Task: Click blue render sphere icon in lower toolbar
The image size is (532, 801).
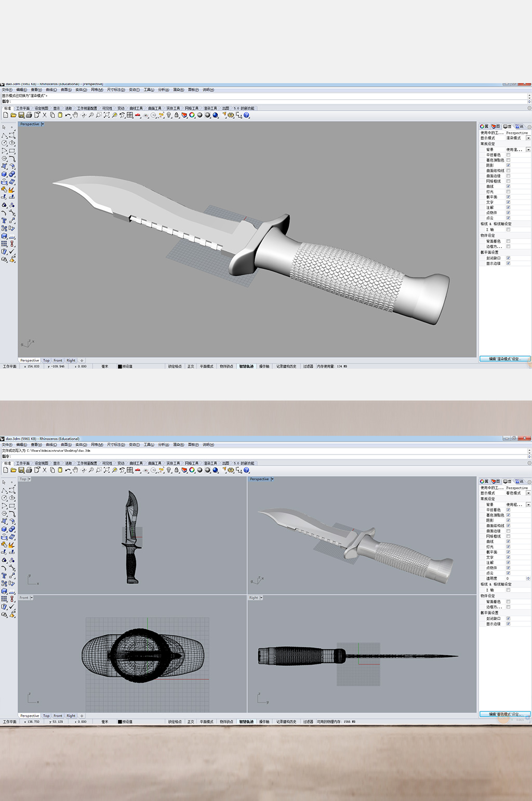Action: 216,470
